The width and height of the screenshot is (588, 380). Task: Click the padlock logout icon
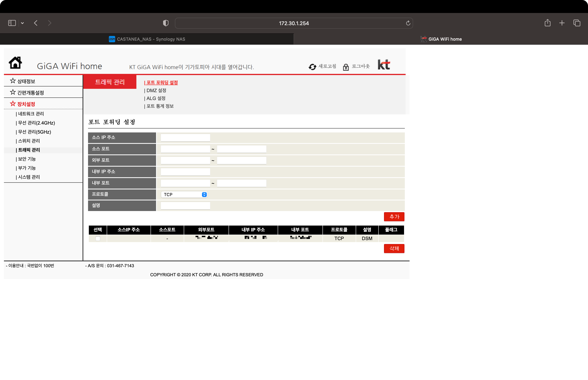(346, 67)
